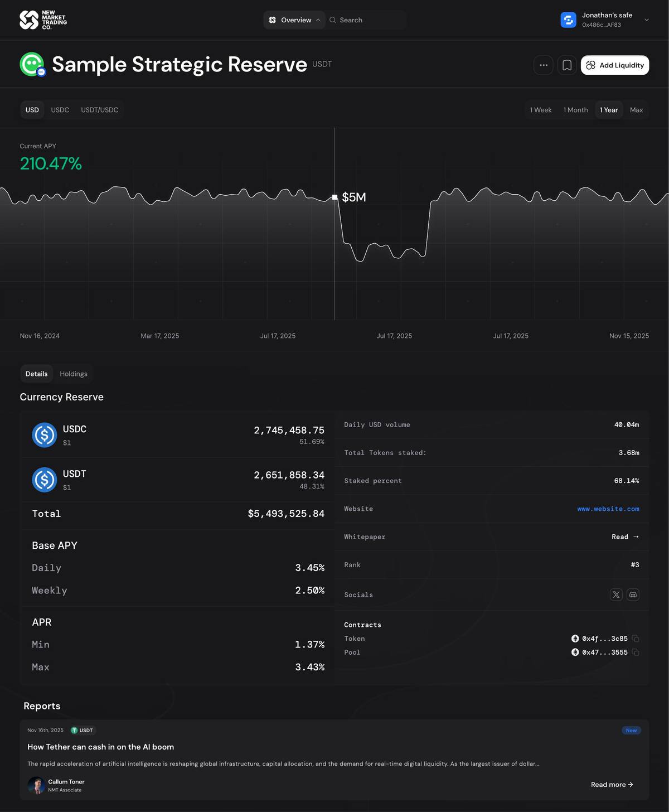Switch to the Holdings tab
This screenshot has height=812, width=669.
74,374
